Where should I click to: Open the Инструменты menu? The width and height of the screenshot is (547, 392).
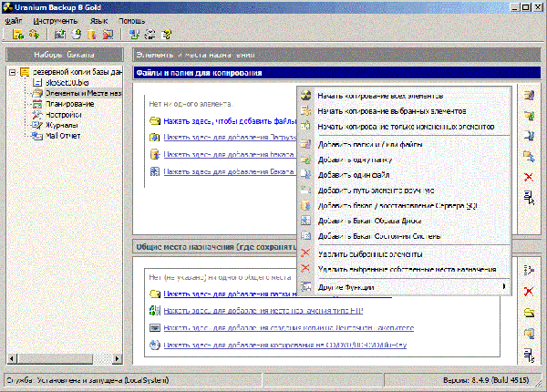coord(56,19)
